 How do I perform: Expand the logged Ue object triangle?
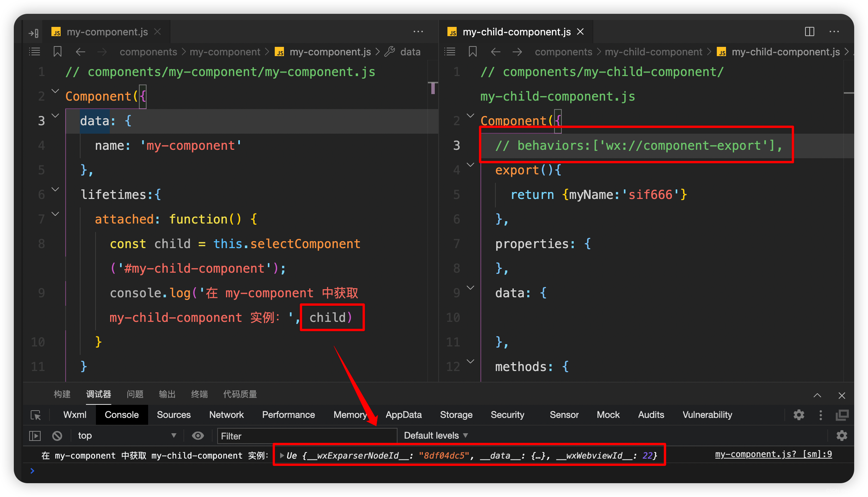(282, 456)
